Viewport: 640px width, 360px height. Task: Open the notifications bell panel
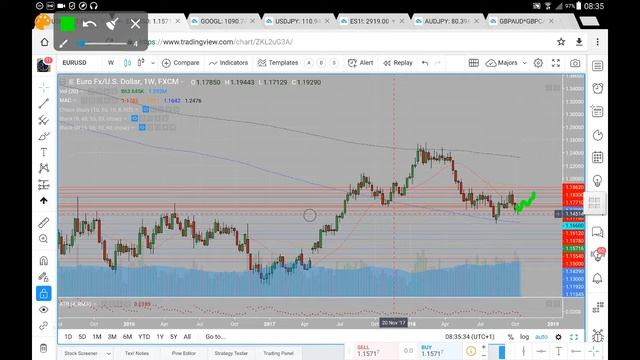pyautogui.click(x=598, y=278)
